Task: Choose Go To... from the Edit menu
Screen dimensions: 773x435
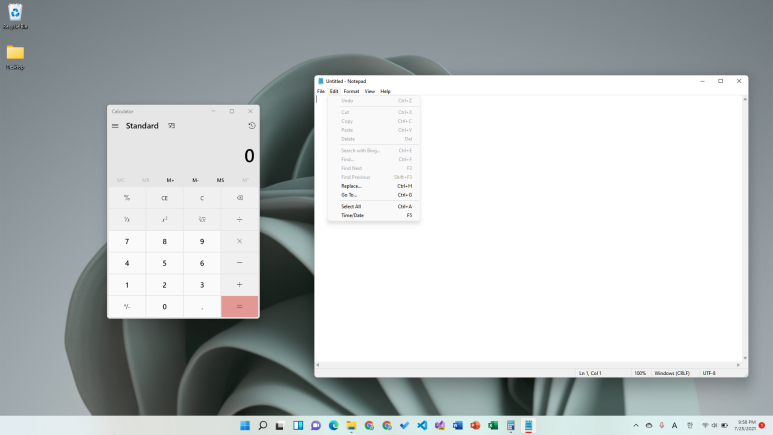Action: click(x=374, y=195)
